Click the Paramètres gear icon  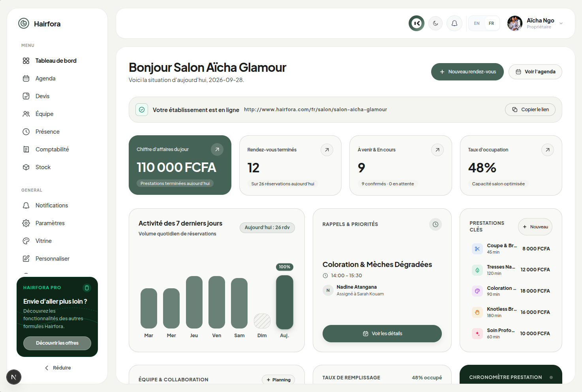[x=26, y=223]
